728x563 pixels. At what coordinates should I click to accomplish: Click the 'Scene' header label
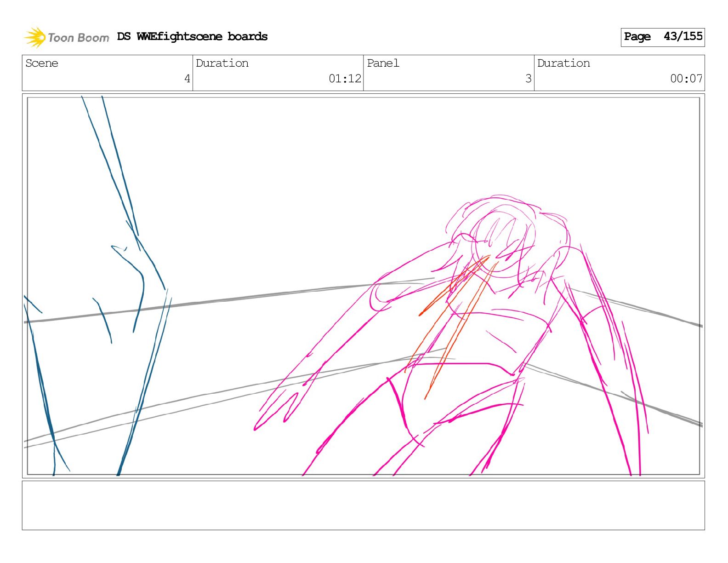(x=42, y=63)
